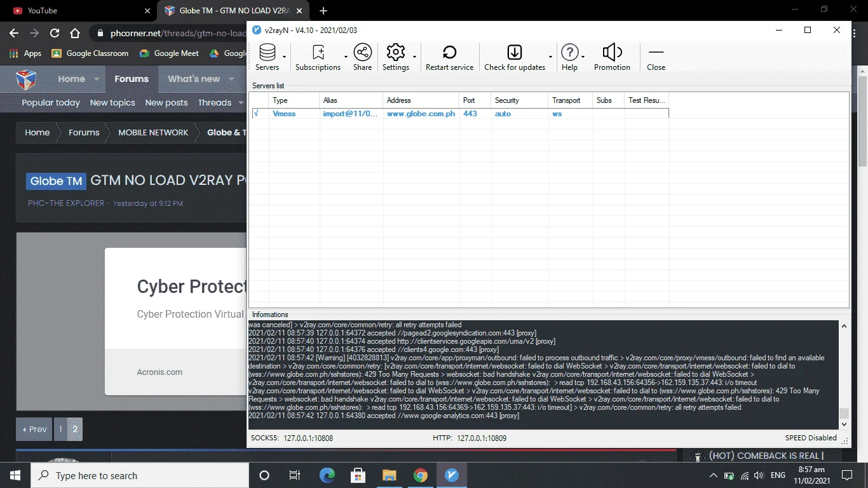Expand the Help dropdown arrow

[583, 57]
